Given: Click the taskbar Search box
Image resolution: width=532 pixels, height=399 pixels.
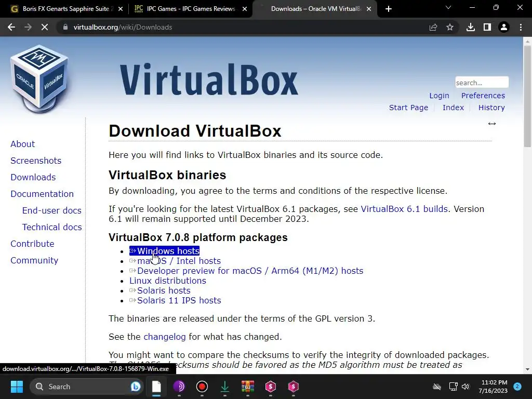Looking at the screenshot, I should (86, 387).
